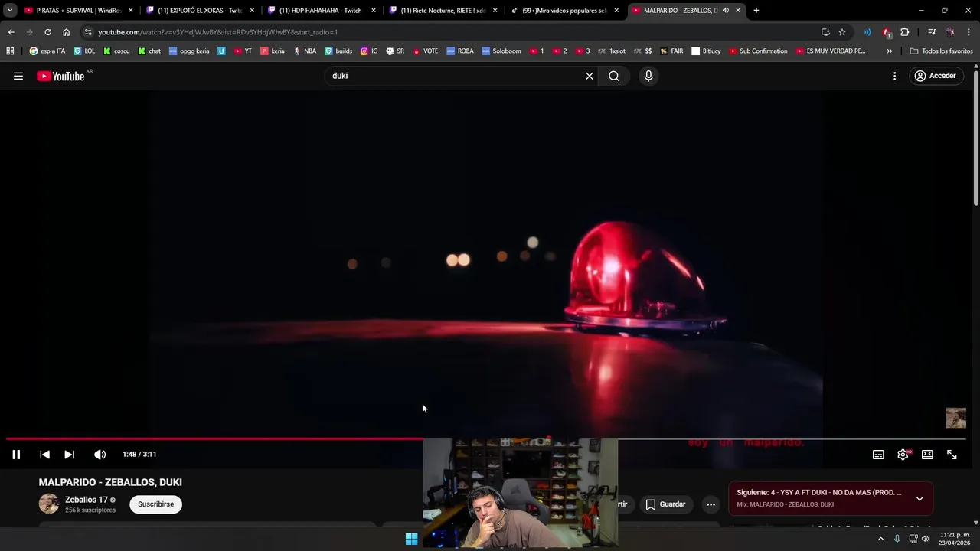Switch to PIRATAS + SURVIVAL tab
Image resolution: width=980 pixels, height=551 pixels.
coord(79,11)
